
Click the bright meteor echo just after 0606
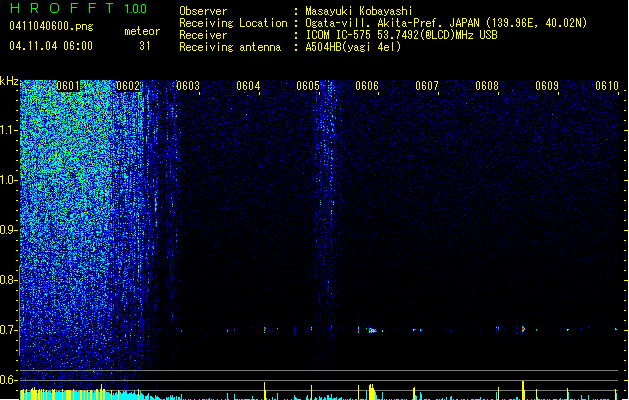click(372, 331)
